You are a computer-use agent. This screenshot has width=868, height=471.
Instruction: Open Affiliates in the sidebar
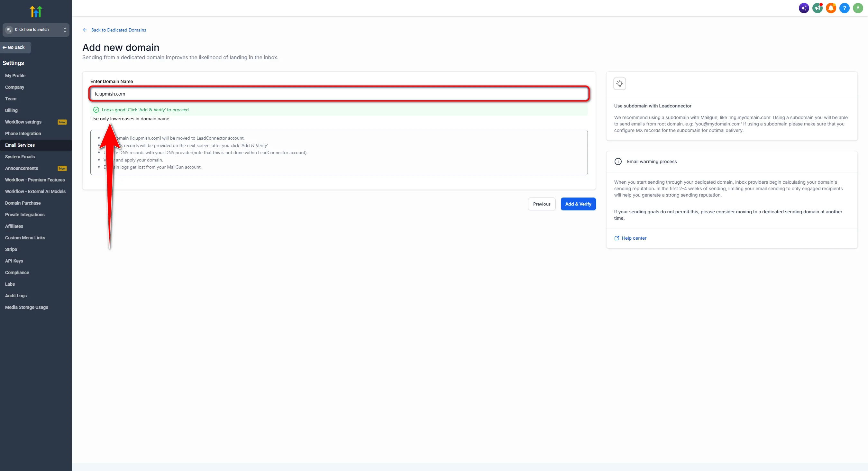14,226
